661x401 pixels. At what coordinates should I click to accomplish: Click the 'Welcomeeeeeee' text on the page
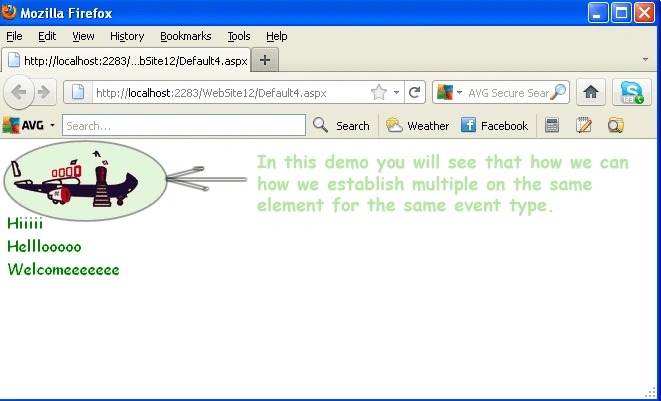pyautogui.click(x=64, y=269)
